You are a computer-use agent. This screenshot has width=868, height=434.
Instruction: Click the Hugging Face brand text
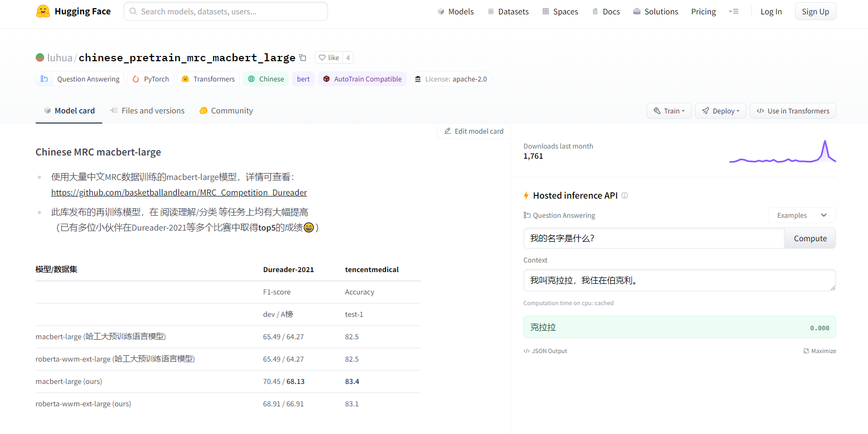[x=83, y=11]
